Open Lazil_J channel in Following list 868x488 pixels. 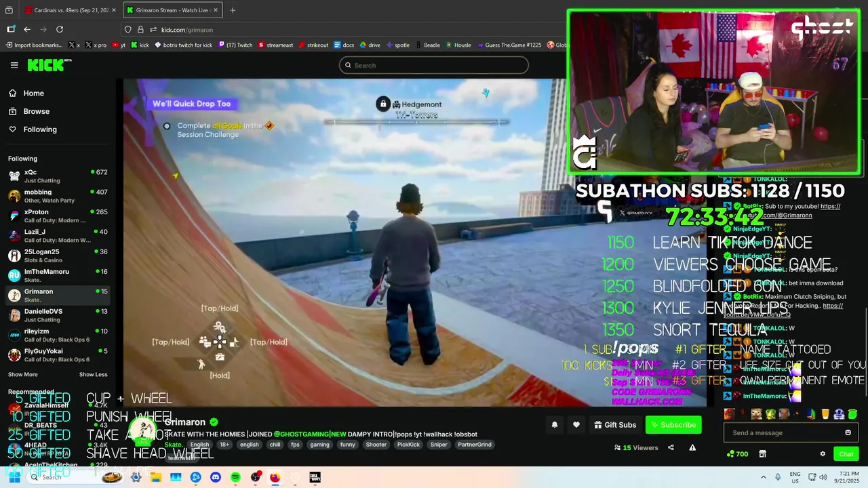58,236
